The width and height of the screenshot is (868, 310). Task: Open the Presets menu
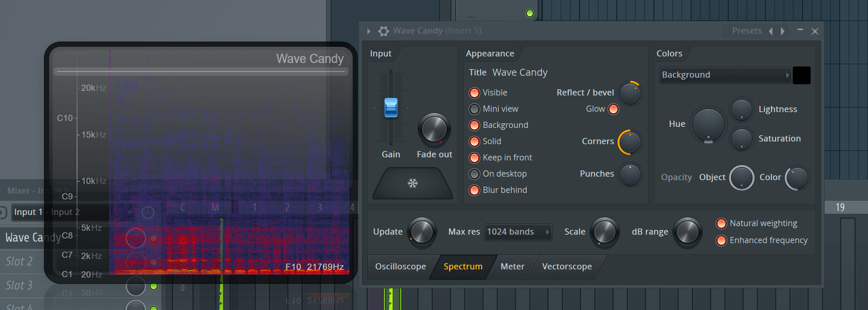tap(747, 31)
